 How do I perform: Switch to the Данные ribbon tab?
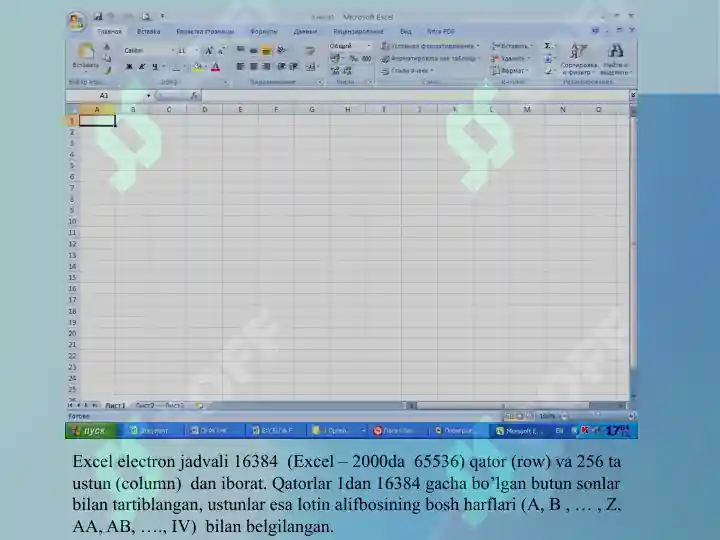coord(305,32)
